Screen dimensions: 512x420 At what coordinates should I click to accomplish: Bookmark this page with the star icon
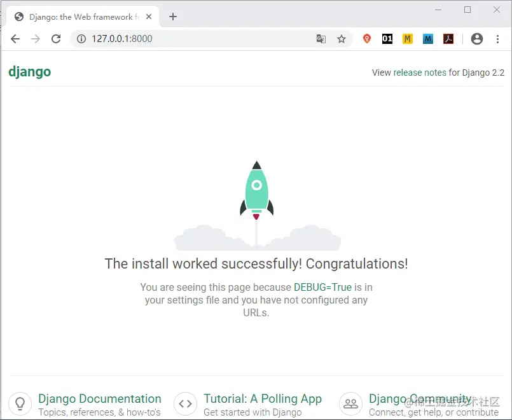342,39
